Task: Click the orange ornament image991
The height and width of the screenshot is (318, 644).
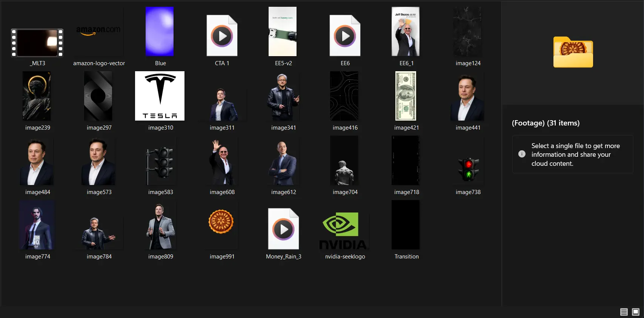Action: 221,222
